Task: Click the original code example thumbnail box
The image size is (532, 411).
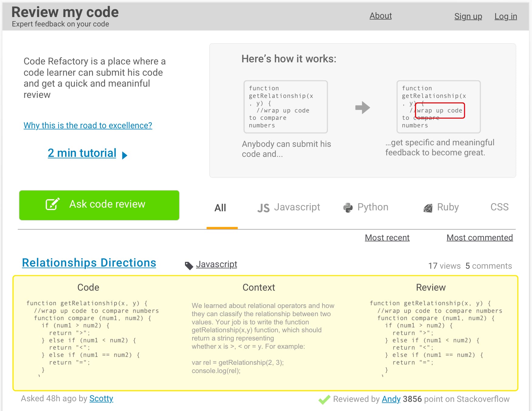Action: tap(286, 107)
